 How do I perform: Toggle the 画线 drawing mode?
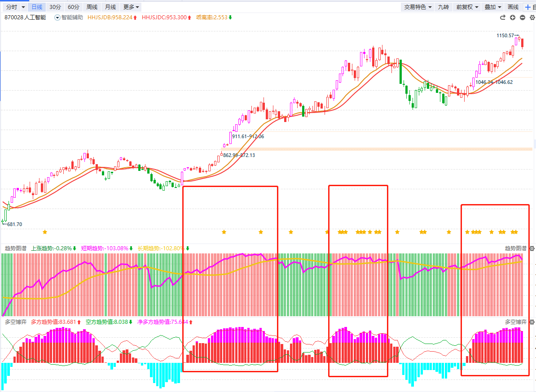click(513, 7)
